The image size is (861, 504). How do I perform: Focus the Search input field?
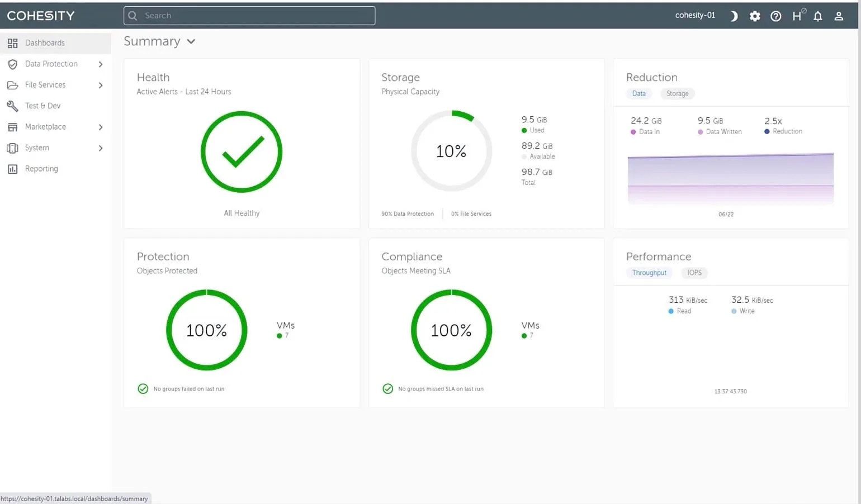coord(249,16)
